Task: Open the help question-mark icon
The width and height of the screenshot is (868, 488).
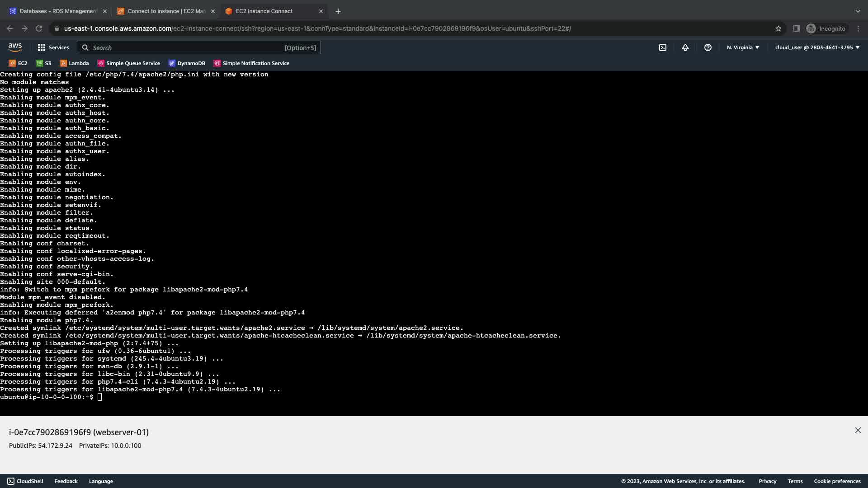Action: 708,47
